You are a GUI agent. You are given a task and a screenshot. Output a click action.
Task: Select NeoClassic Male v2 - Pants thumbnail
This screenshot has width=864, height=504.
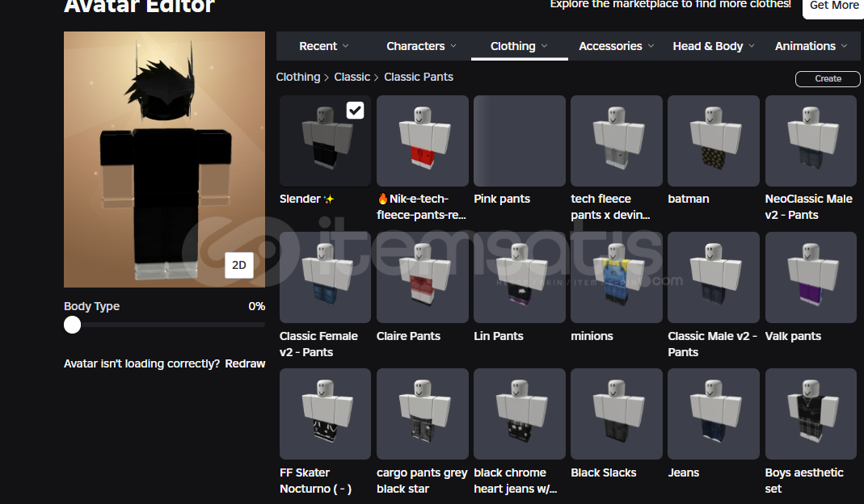(x=811, y=141)
